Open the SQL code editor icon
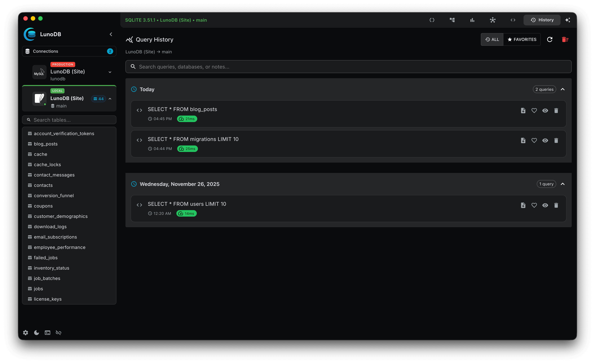 click(x=513, y=20)
